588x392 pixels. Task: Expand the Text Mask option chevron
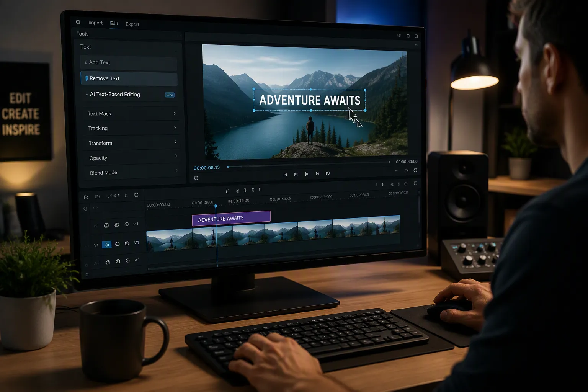pyautogui.click(x=175, y=113)
